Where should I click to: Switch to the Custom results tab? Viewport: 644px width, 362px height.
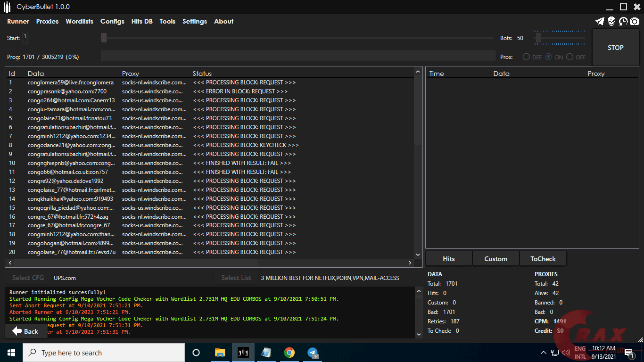(x=495, y=258)
